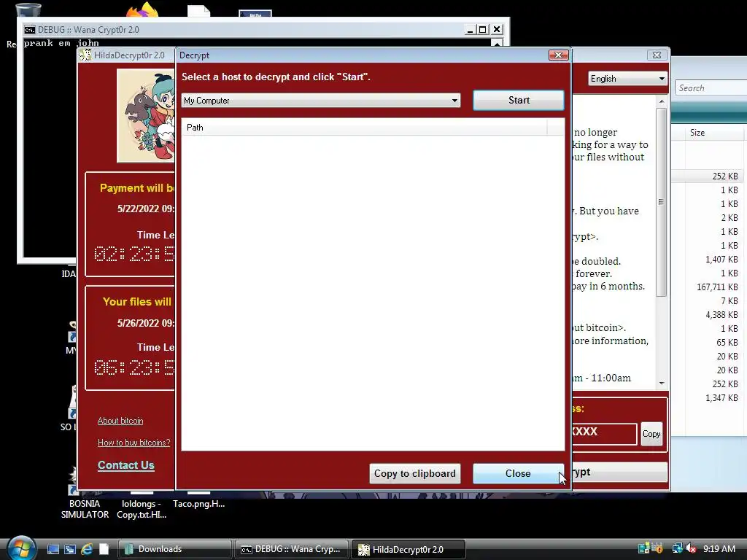Click the 5/26/2022 files lost date

146,323
